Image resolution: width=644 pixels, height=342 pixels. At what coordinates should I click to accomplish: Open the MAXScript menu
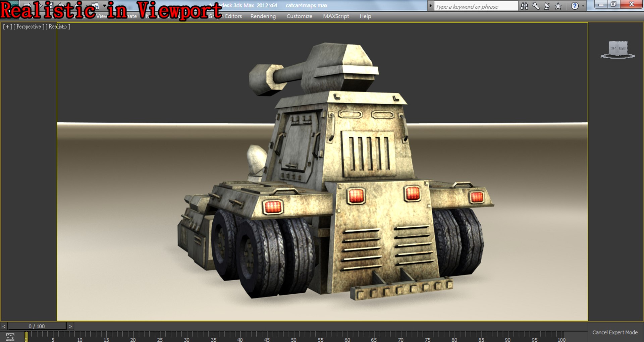pyautogui.click(x=336, y=16)
